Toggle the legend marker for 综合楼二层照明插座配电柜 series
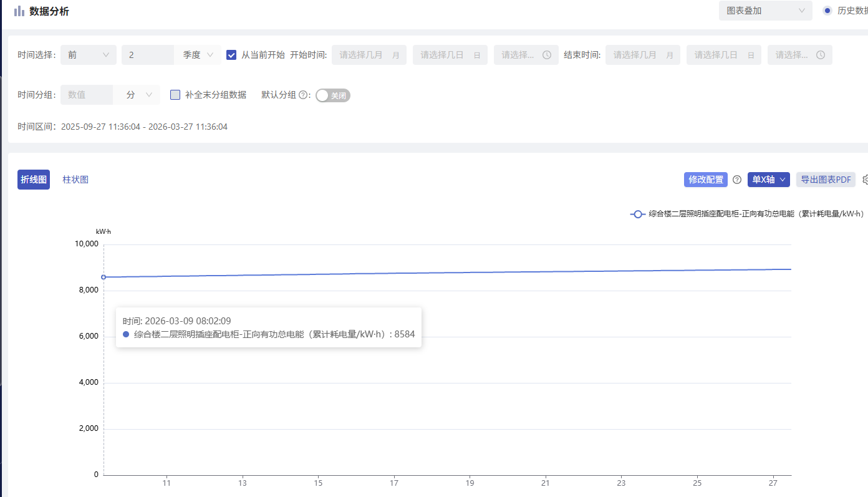 (638, 214)
